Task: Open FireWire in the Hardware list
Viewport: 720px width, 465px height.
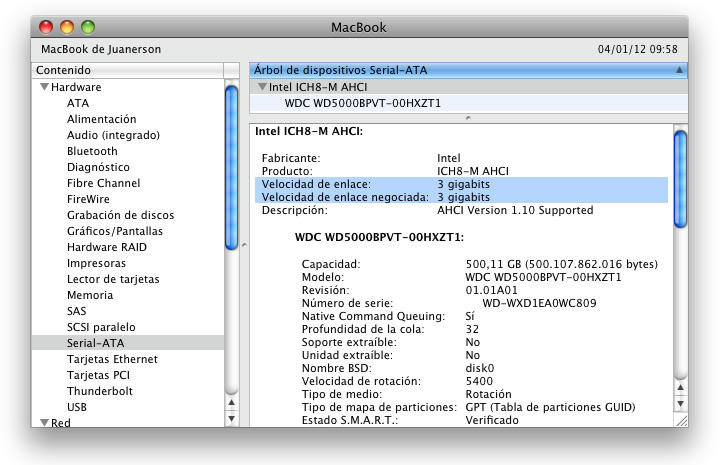Action: 88,199
